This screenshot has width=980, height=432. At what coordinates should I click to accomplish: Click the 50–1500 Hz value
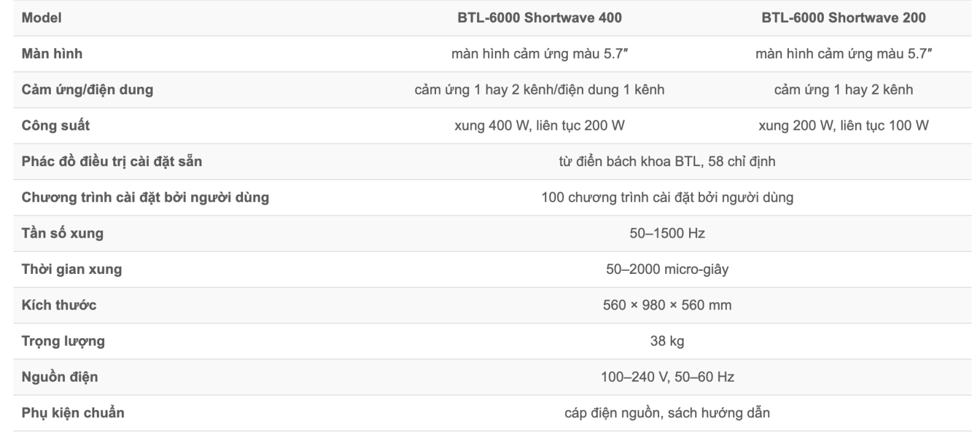click(x=667, y=233)
